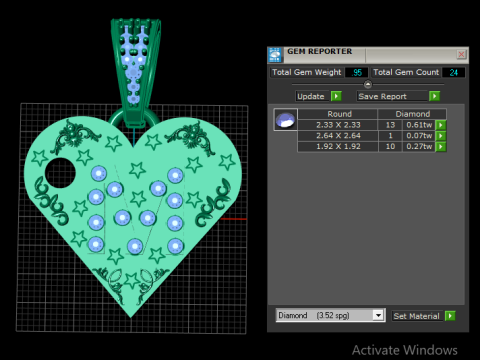Screen dimensions: 480x360
Task: Click the 0.61tw weight cell
Action: (x=419, y=125)
